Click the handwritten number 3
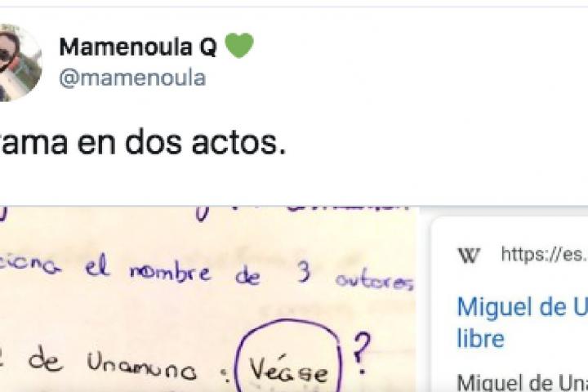Viewport: 588px width, 392px height. pos(303,272)
